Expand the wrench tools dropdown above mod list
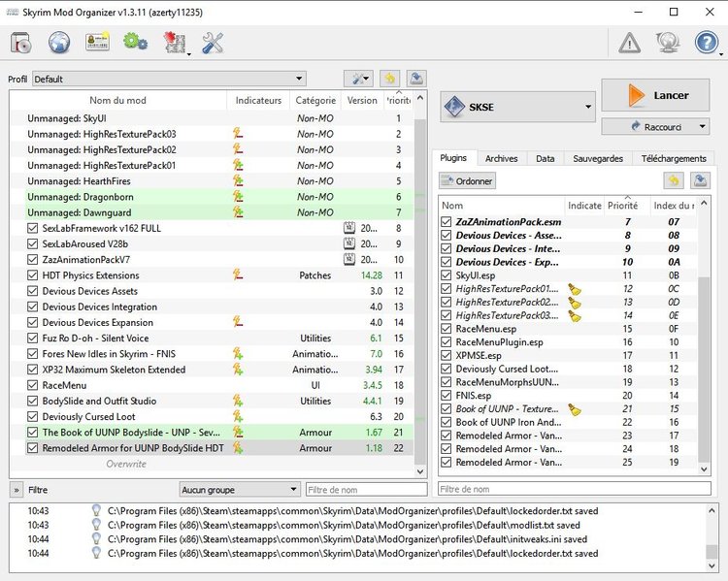The width and height of the screenshot is (728, 581). pos(358,79)
